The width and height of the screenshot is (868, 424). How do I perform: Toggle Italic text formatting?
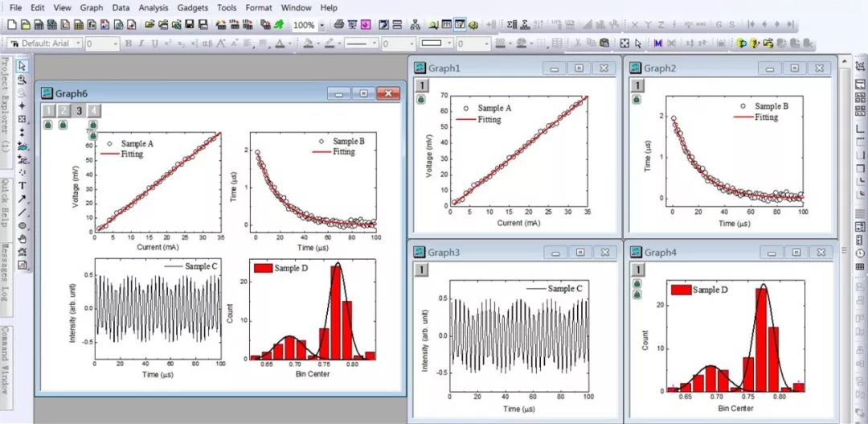pos(141,43)
